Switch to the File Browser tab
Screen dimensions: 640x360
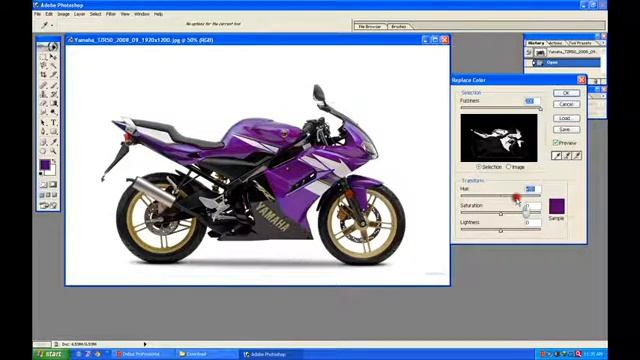[370, 26]
